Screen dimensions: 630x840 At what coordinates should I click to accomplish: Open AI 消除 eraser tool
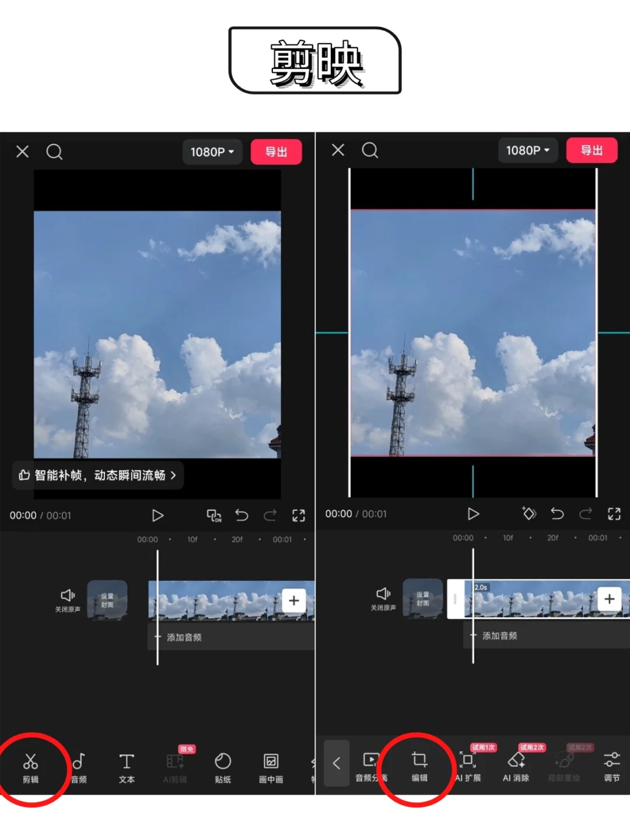tap(516, 766)
